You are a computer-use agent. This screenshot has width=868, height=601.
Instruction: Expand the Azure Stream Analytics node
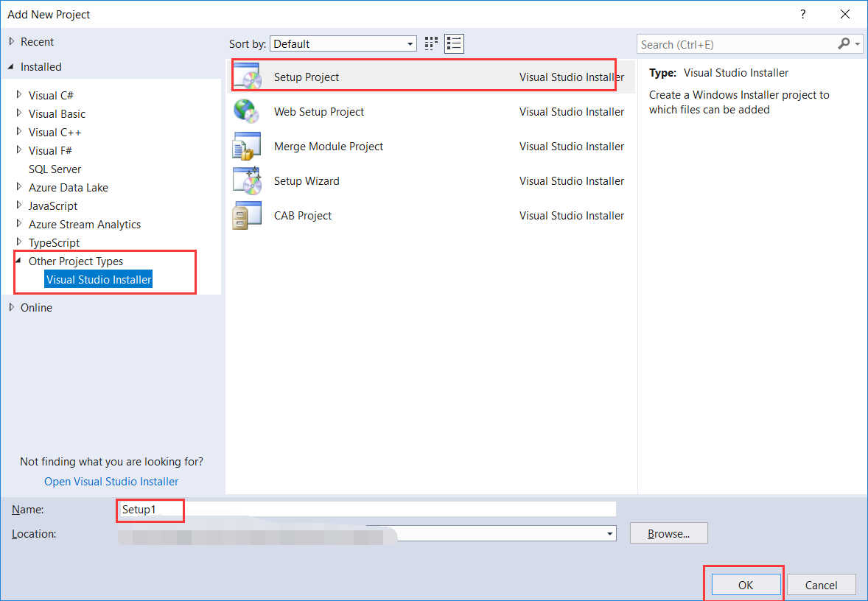coord(19,224)
